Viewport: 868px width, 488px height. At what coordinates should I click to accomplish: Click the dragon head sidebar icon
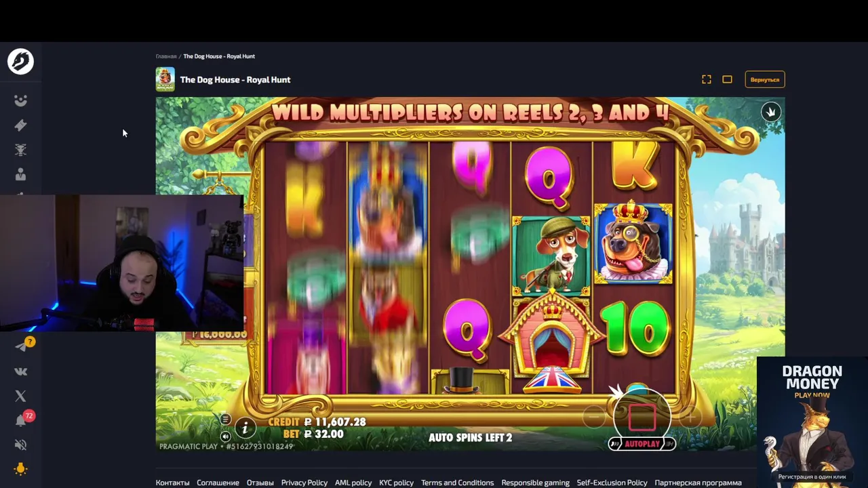click(20, 150)
